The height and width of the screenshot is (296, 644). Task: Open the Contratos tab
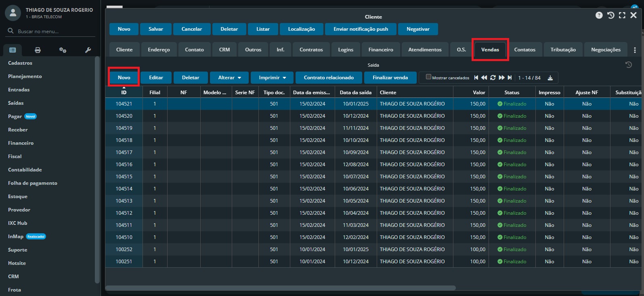(311, 50)
